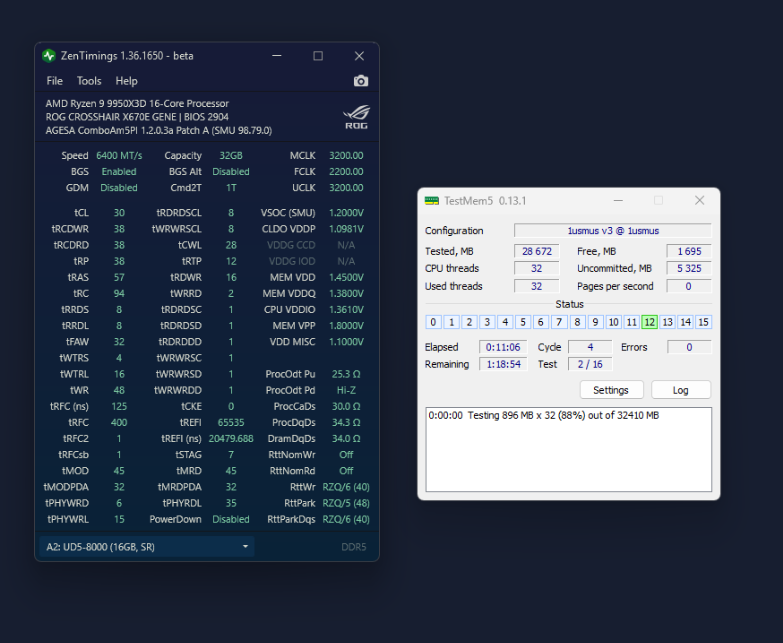The image size is (783, 643).
Task: Click the TestMem5 title bar app icon
Action: [431, 201]
